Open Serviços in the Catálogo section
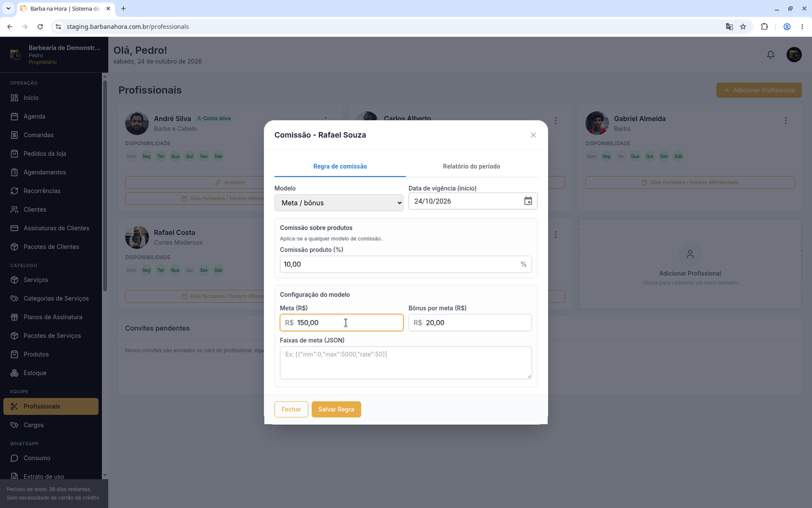Image resolution: width=812 pixels, height=508 pixels. [51, 280]
